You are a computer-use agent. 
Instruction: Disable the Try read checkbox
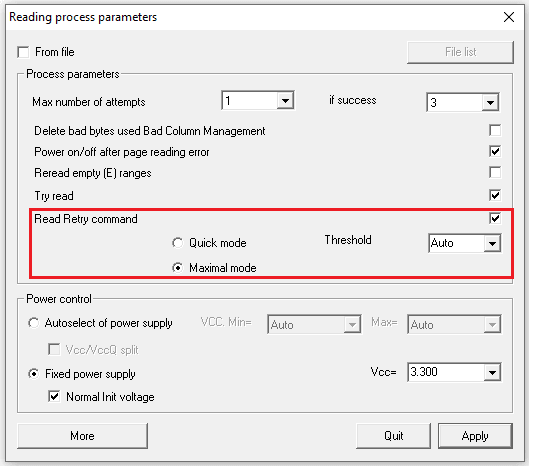[495, 195]
